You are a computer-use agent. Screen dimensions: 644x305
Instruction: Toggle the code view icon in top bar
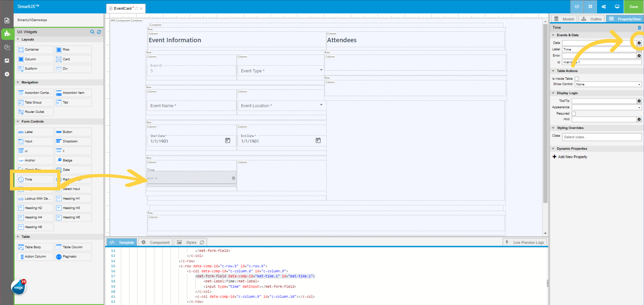pos(577,7)
